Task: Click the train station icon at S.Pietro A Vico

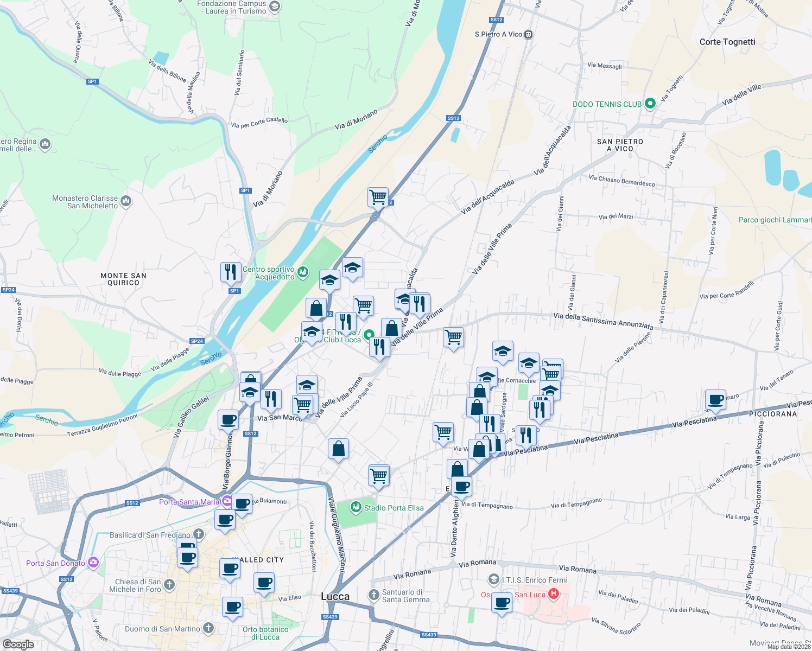Action: click(x=528, y=34)
